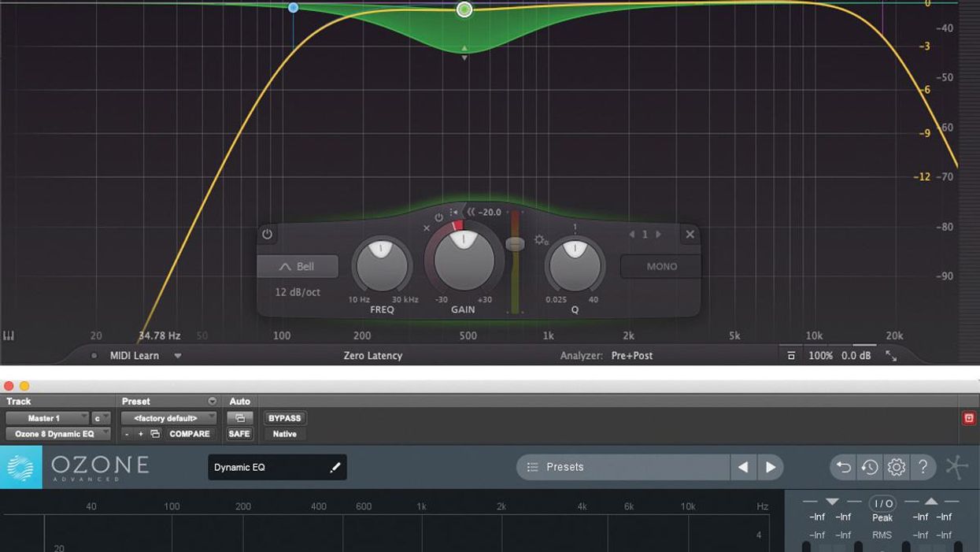Open the Bell filter shape selector
Screen dimensions: 980x552
298,267
